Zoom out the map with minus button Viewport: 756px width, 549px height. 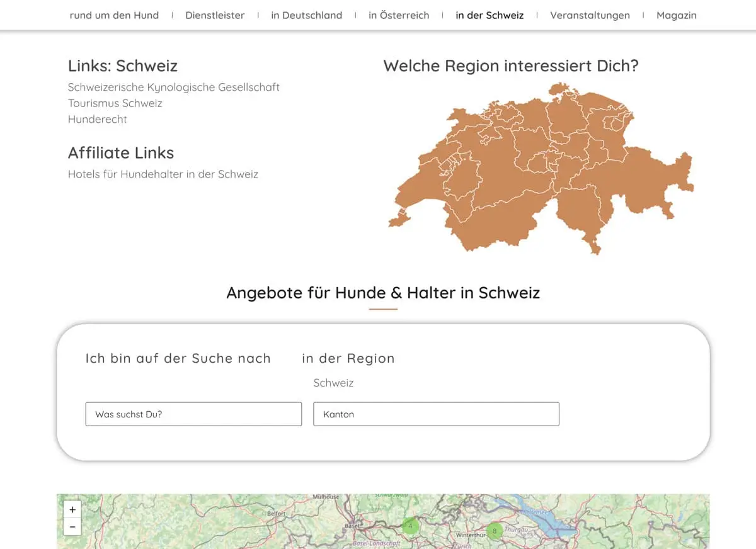tap(72, 527)
